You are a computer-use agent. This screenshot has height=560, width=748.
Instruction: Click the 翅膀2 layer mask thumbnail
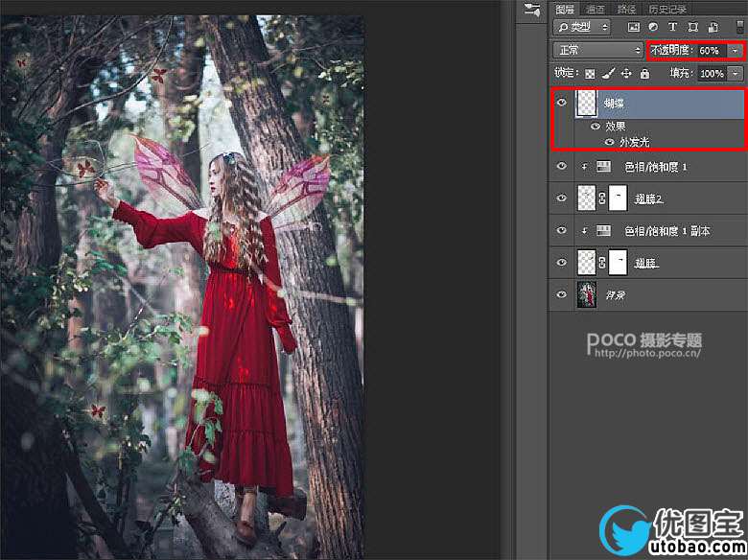tap(619, 198)
